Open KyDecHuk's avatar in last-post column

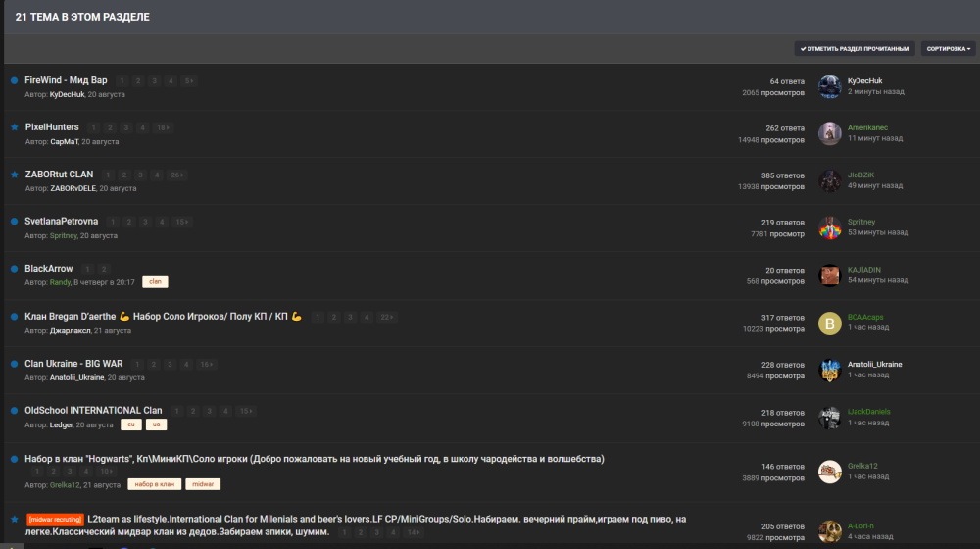(x=829, y=86)
